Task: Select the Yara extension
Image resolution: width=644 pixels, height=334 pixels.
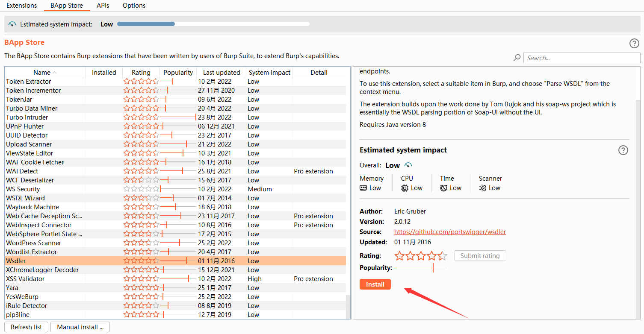Action: (175, 287)
